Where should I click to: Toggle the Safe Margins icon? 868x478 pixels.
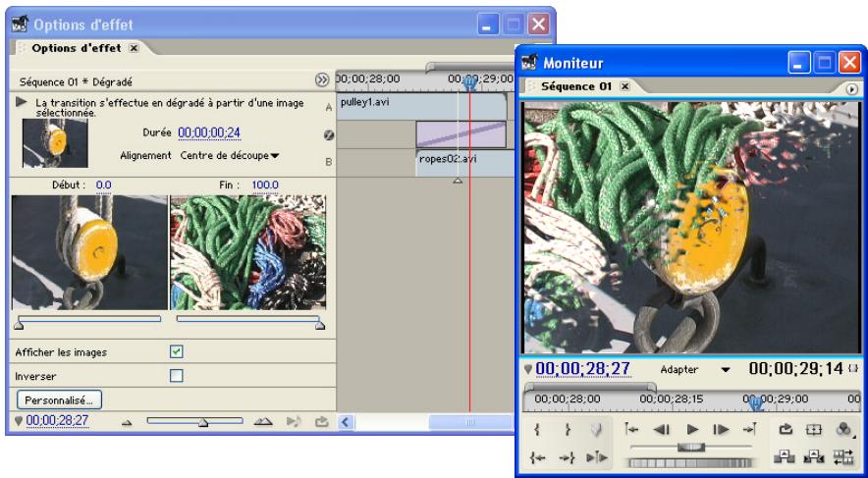(x=813, y=429)
